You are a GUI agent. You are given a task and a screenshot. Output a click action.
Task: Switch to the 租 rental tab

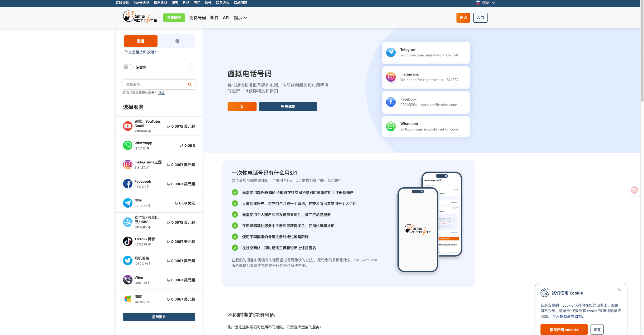177,41
